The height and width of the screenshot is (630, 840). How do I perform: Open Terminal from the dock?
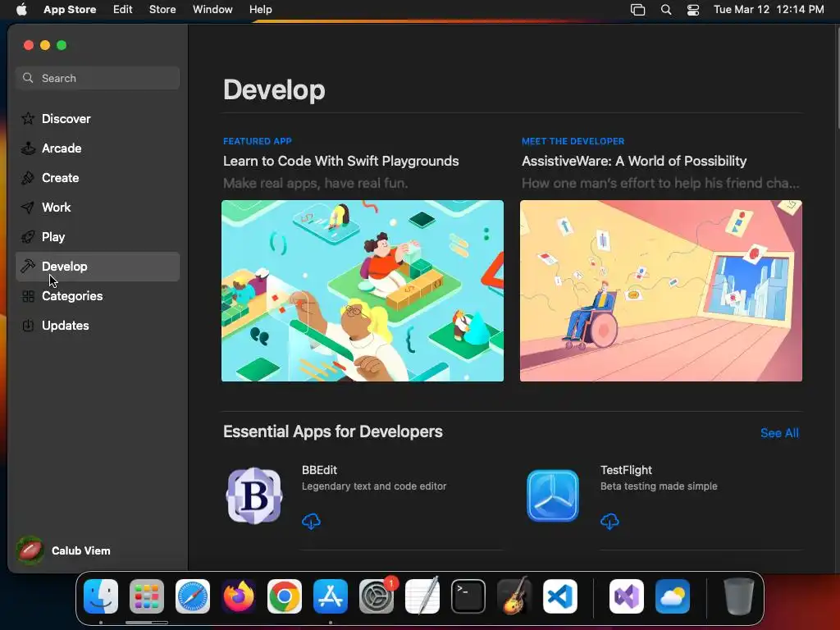point(468,596)
